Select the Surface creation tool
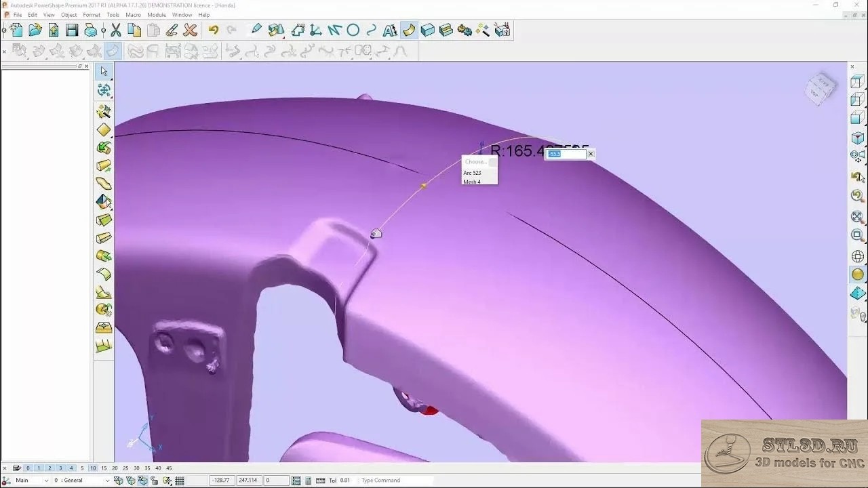868x488 pixels. tap(409, 30)
